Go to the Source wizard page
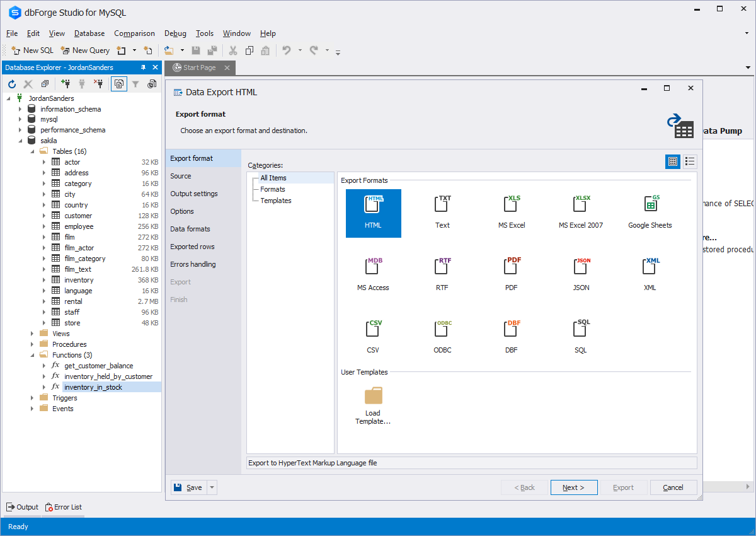This screenshot has width=756, height=536. tap(203, 176)
